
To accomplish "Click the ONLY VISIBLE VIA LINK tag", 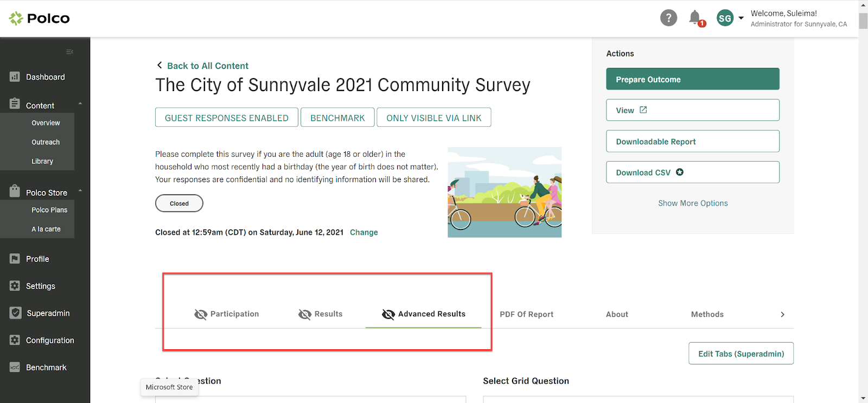I will [434, 118].
